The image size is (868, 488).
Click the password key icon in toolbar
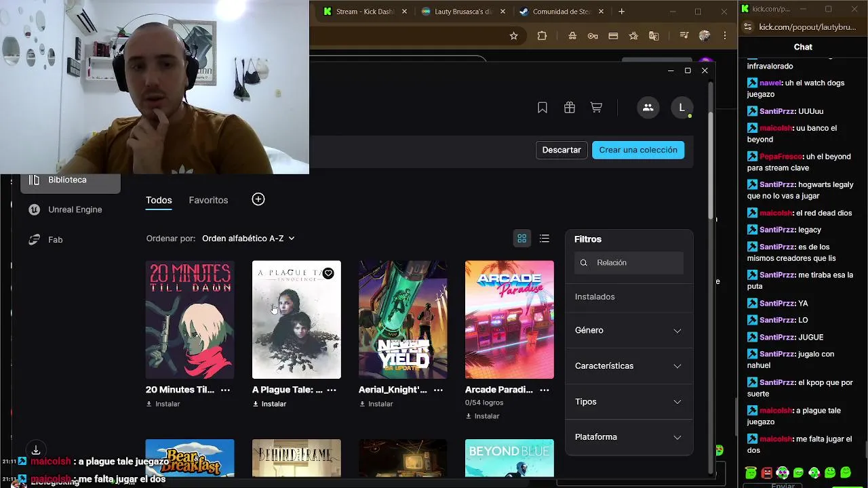point(593,36)
